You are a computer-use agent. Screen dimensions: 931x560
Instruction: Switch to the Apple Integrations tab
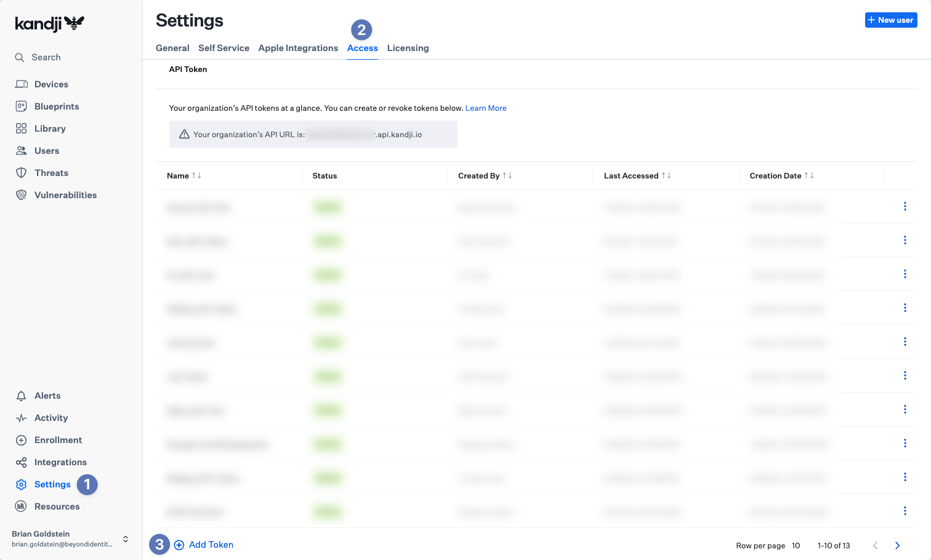pos(298,48)
